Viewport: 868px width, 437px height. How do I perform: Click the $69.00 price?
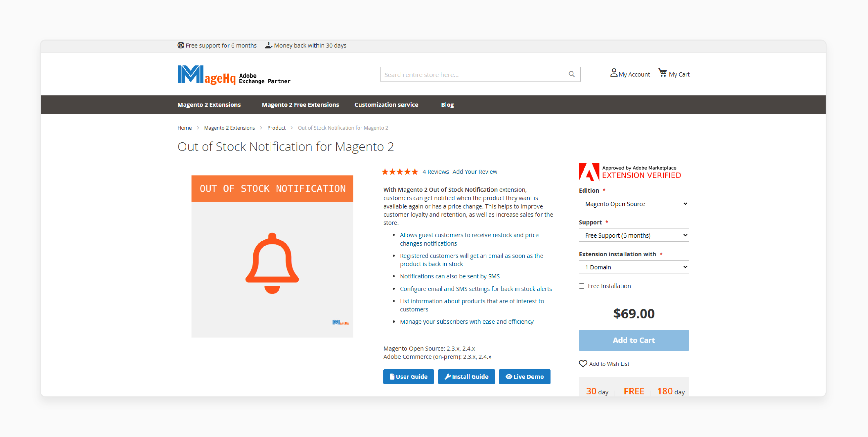coord(634,313)
